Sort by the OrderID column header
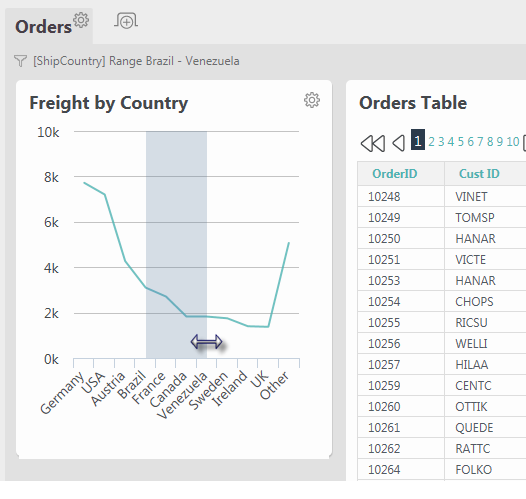 (394, 174)
